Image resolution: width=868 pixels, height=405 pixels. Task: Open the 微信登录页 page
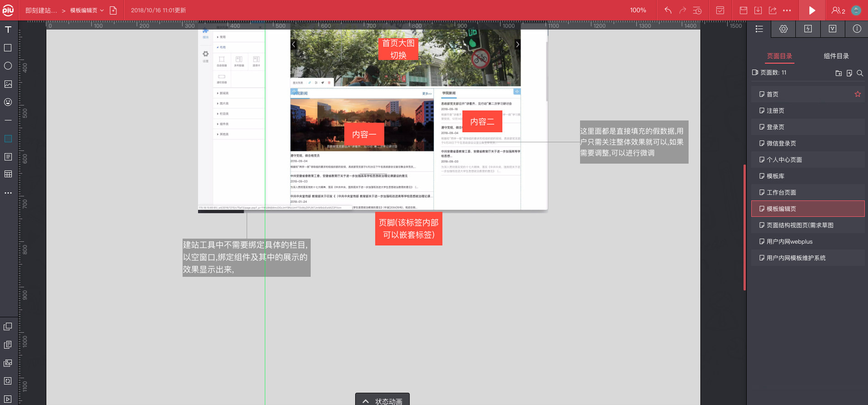pyautogui.click(x=808, y=143)
